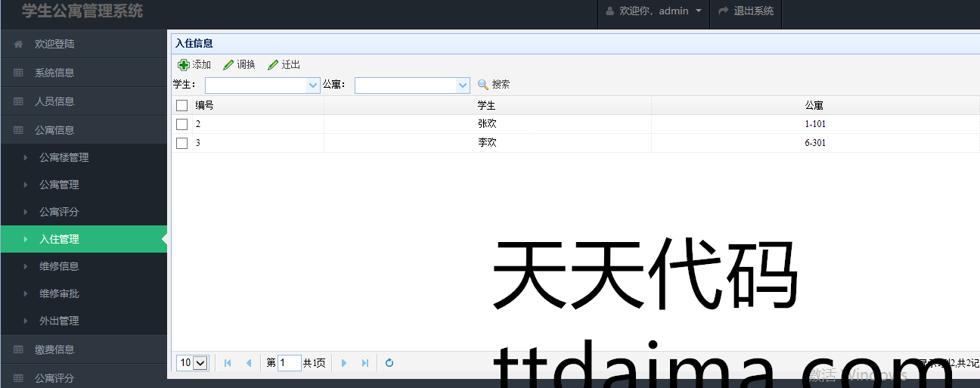Image resolution: width=980 pixels, height=388 pixels.
Task: Click the green plus Add icon
Action: pos(183,65)
